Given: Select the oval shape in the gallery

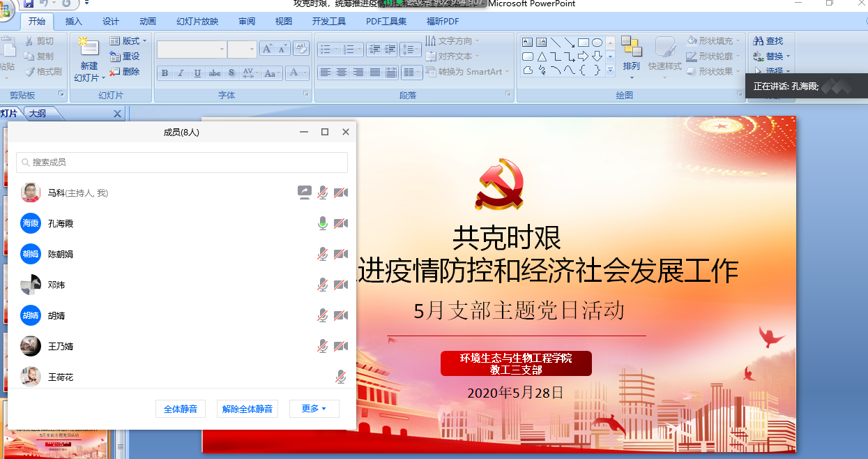Looking at the screenshot, I should pos(597,43).
